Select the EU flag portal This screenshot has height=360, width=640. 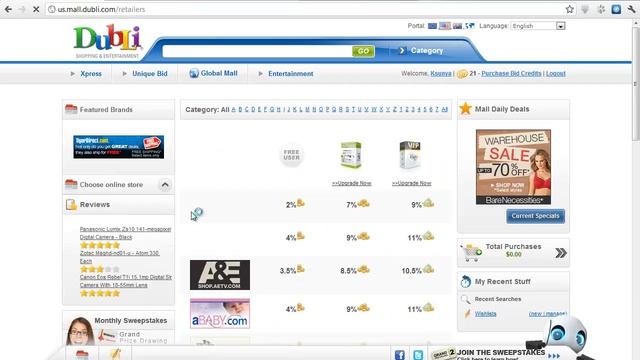pyautogui.click(x=432, y=26)
